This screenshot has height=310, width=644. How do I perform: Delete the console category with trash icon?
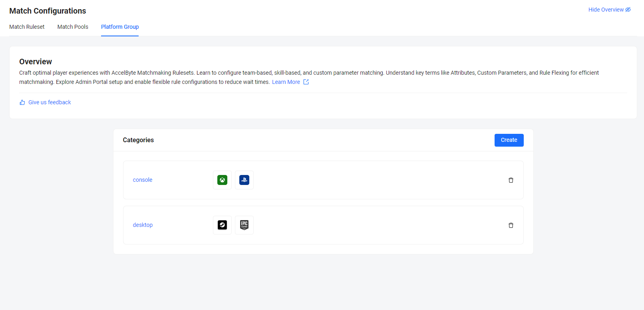pyautogui.click(x=511, y=180)
